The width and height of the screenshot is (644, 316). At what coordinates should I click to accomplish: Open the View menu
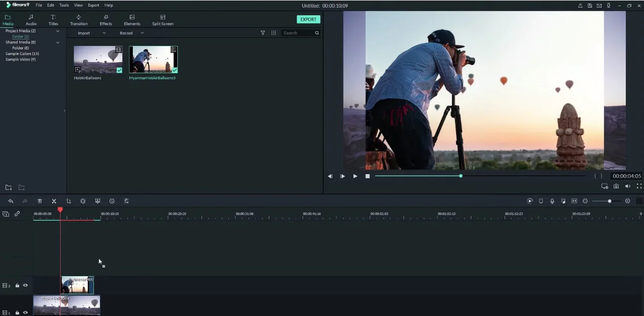(x=78, y=5)
